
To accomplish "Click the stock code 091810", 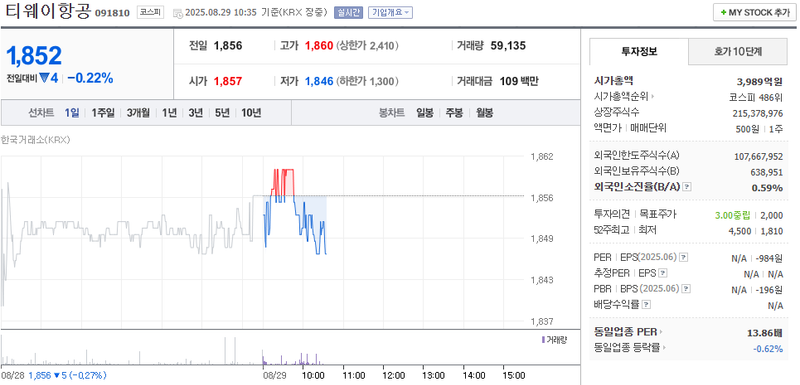I will (x=112, y=13).
